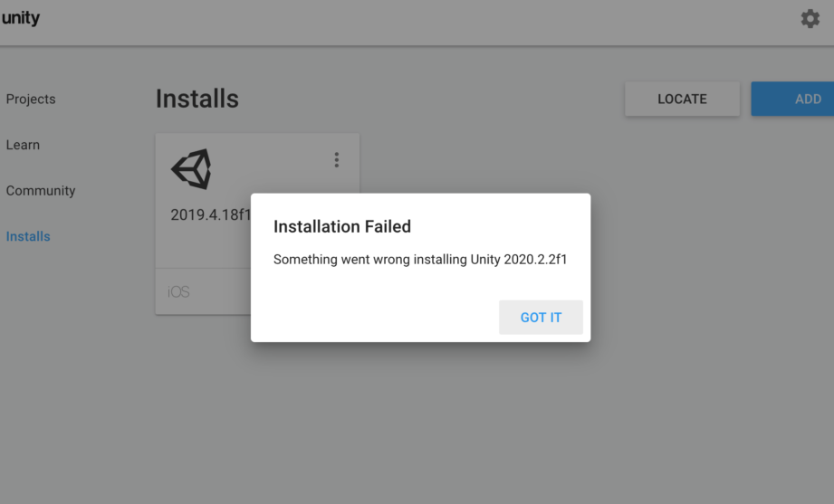834x504 pixels.
Task: Click the Installs page heading
Action: (x=197, y=99)
